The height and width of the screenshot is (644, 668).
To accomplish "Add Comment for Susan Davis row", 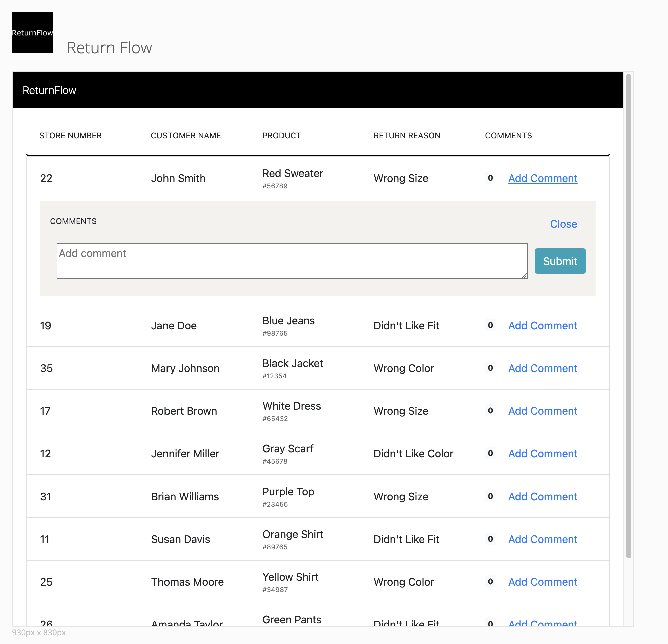I will click(x=542, y=539).
